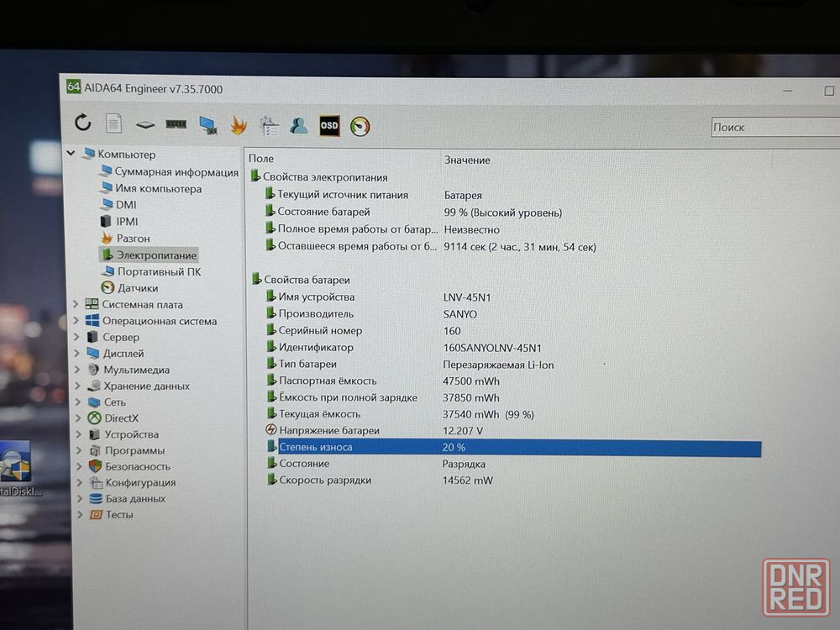Select the DMI tree item
Viewport: 840px width, 630px height.
pyautogui.click(x=119, y=205)
